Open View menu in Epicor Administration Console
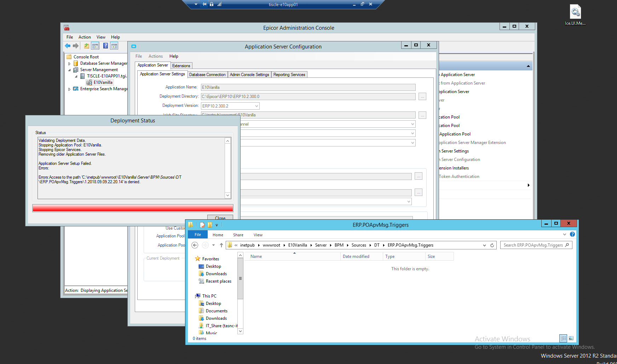Screen dimensions: 617x364 101,37
